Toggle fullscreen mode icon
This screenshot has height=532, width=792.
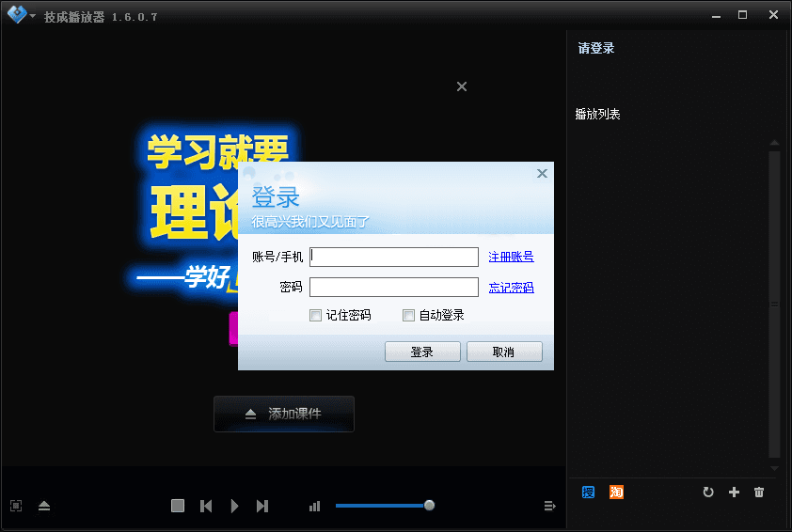pos(16,506)
